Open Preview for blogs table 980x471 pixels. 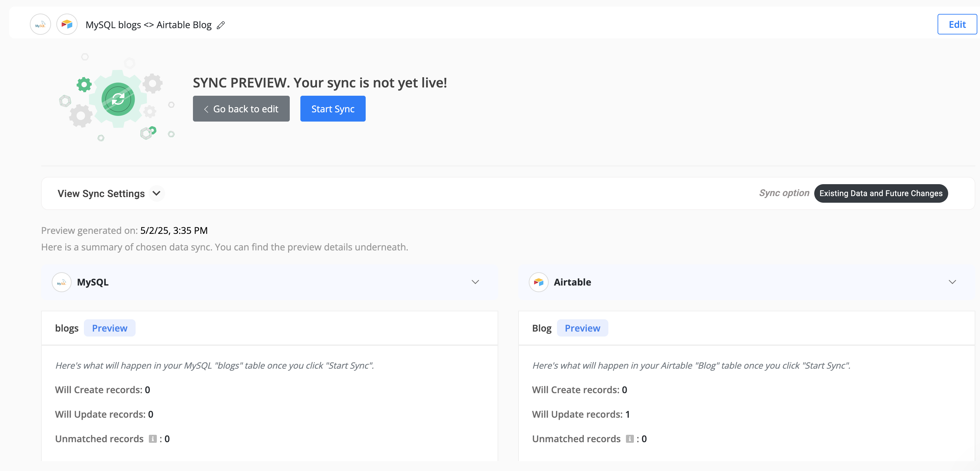pyautogui.click(x=109, y=328)
